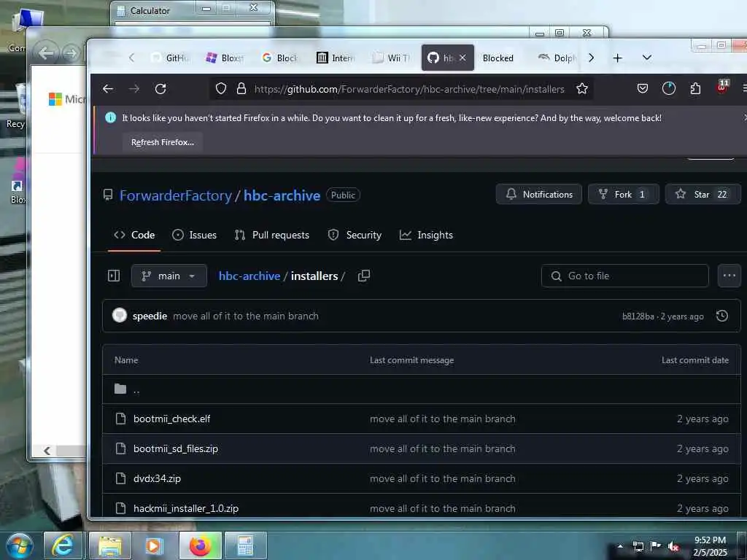Switch to the Dolphin tab
This screenshot has height=560, width=747.
[557, 58]
